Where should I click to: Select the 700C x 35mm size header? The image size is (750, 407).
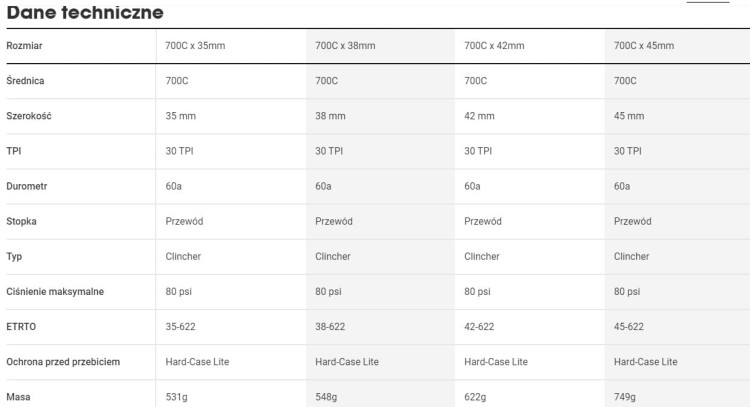(195, 46)
